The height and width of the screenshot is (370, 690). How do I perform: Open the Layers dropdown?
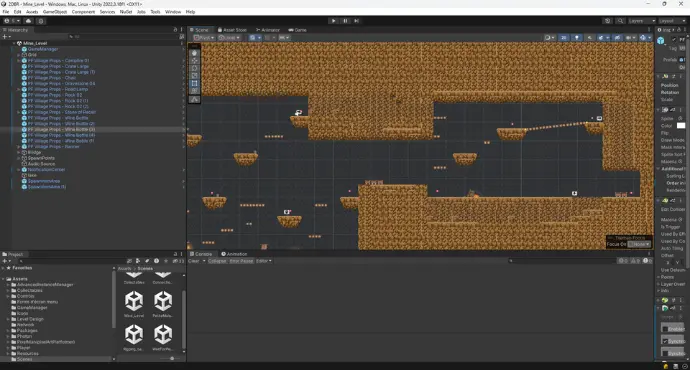pyautogui.click(x=641, y=21)
